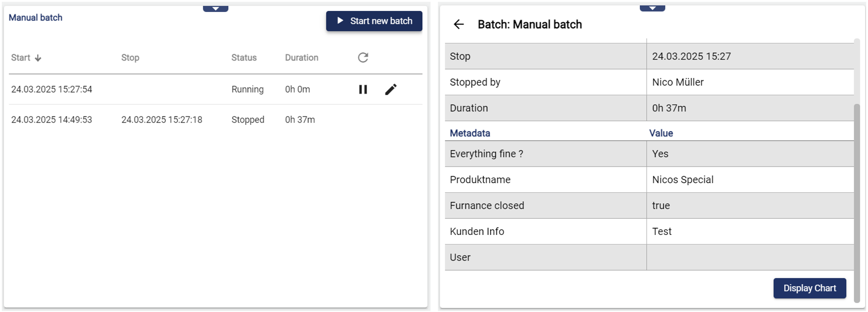Click the Start column sort arrow
This screenshot has width=868, height=312.
pos(38,58)
